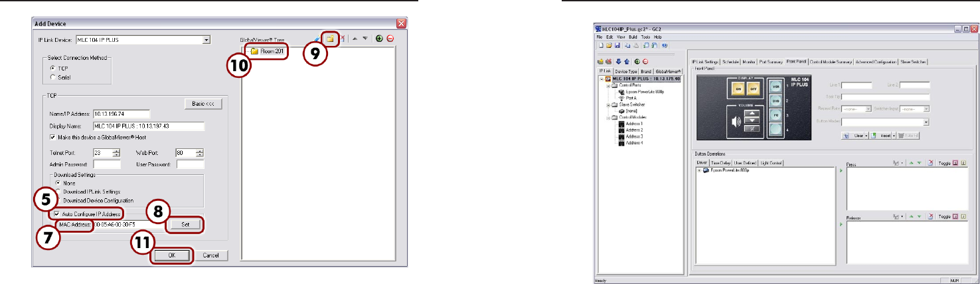
Task: Switch to the Device Type tab
Action: [625, 71]
